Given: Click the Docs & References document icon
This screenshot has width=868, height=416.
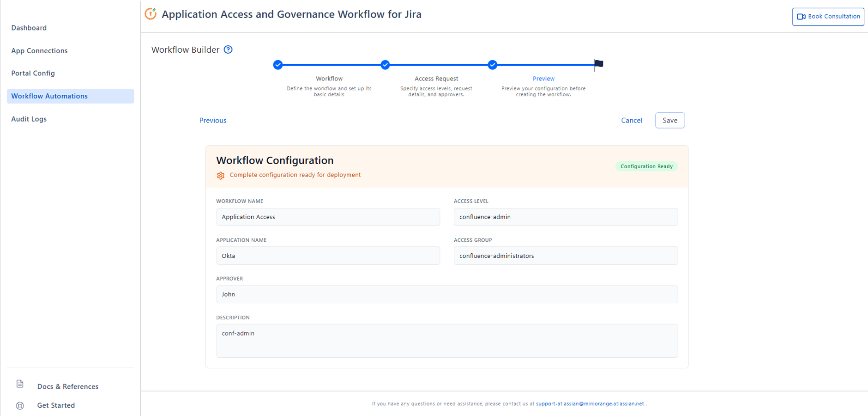Looking at the screenshot, I should (x=20, y=384).
